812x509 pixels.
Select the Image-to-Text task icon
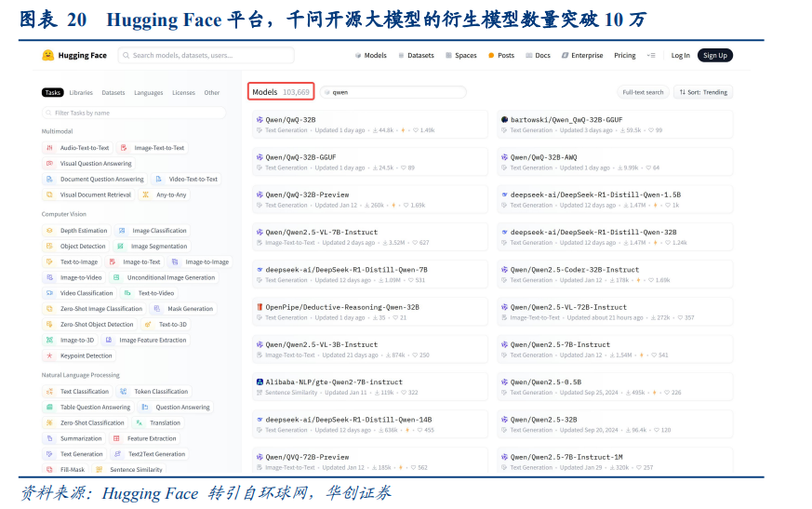pos(113,261)
